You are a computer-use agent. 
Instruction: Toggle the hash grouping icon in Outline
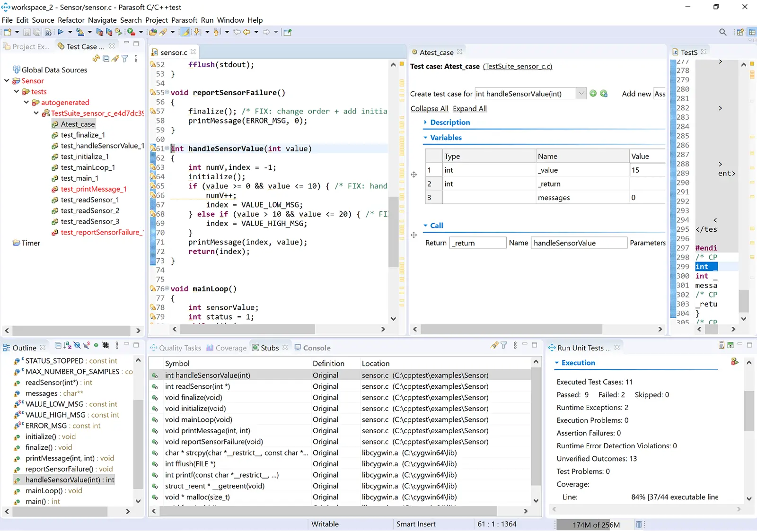106,346
